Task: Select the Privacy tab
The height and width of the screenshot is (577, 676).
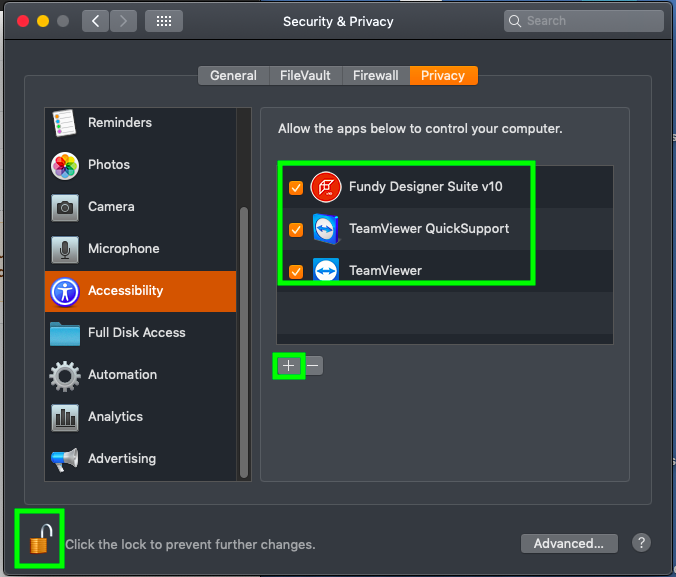Action: coord(443,75)
